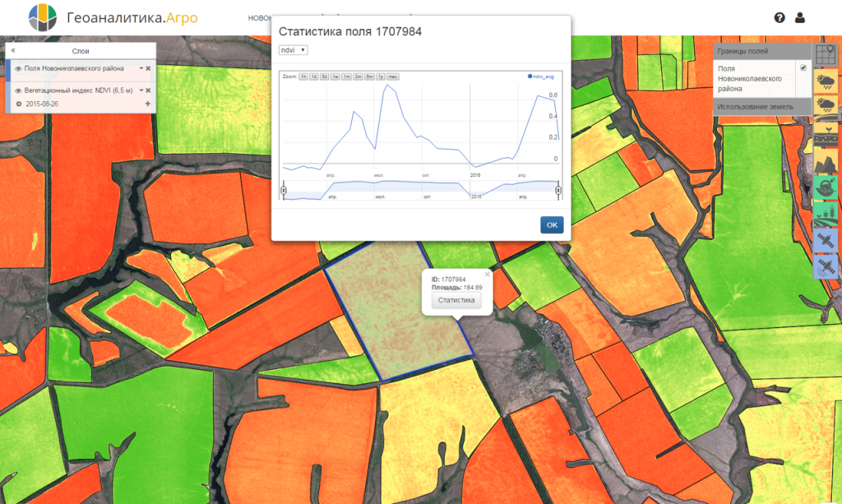Open the blue satellite imagery icon
Viewport: 842px width, 504px height.
pyautogui.click(x=826, y=240)
